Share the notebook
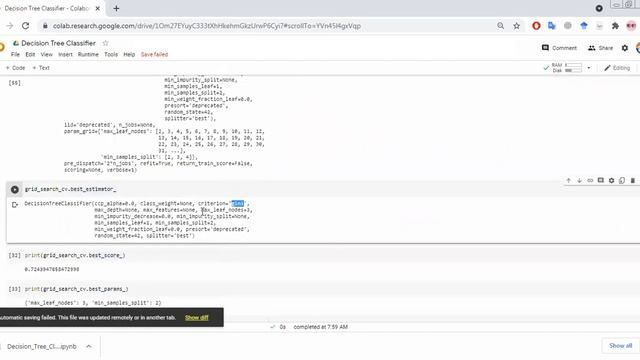 click(600, 48)
